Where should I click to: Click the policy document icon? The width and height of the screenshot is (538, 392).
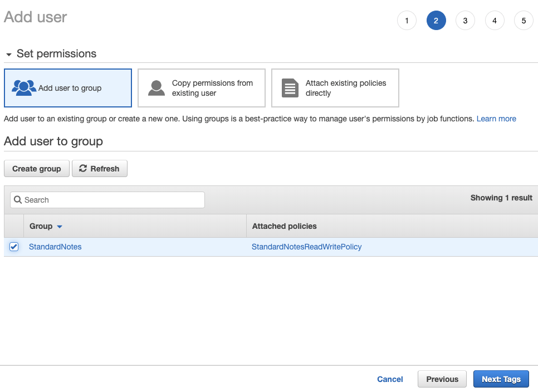290,88
